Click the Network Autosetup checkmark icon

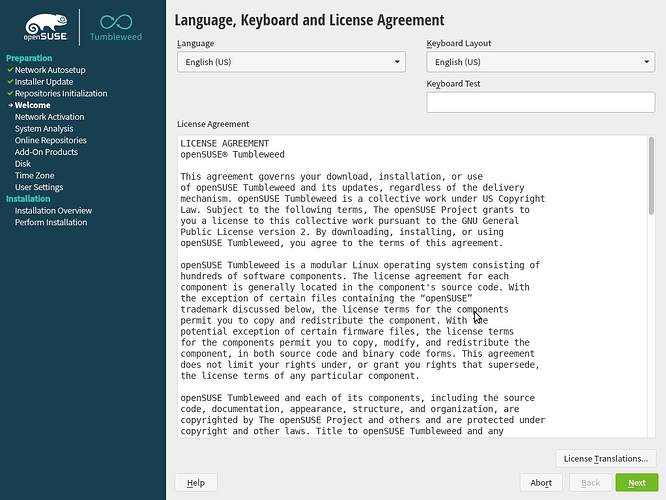(9, 70)
